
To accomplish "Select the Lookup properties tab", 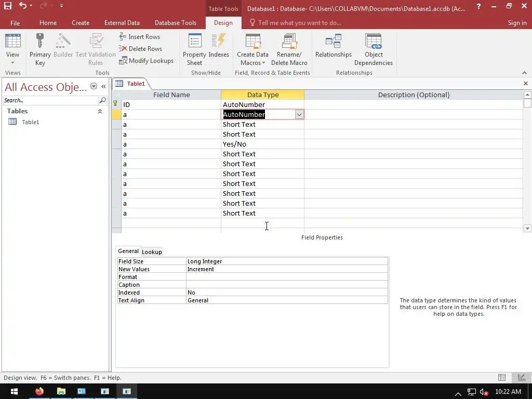I will [152, 252].
